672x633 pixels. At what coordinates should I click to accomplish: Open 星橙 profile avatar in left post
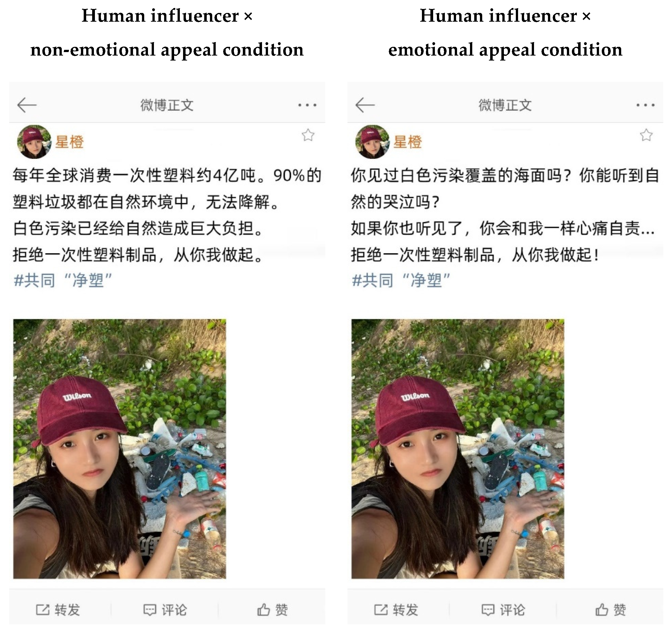click(34, 142)
